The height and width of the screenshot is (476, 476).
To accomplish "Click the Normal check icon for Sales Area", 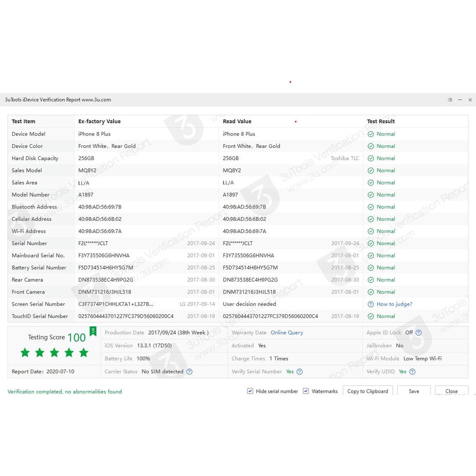I will [x=370, y=183].
